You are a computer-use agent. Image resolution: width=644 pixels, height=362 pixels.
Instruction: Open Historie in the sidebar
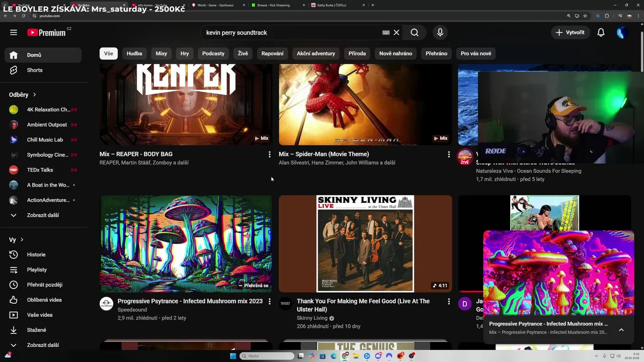[x=43, y=254]
